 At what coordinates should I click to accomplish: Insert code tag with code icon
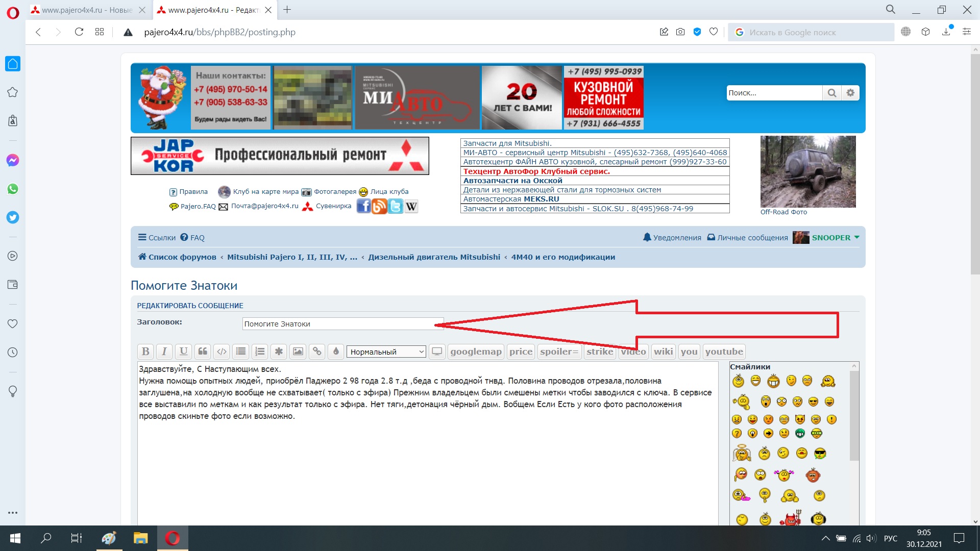click(x=222, y=352)
